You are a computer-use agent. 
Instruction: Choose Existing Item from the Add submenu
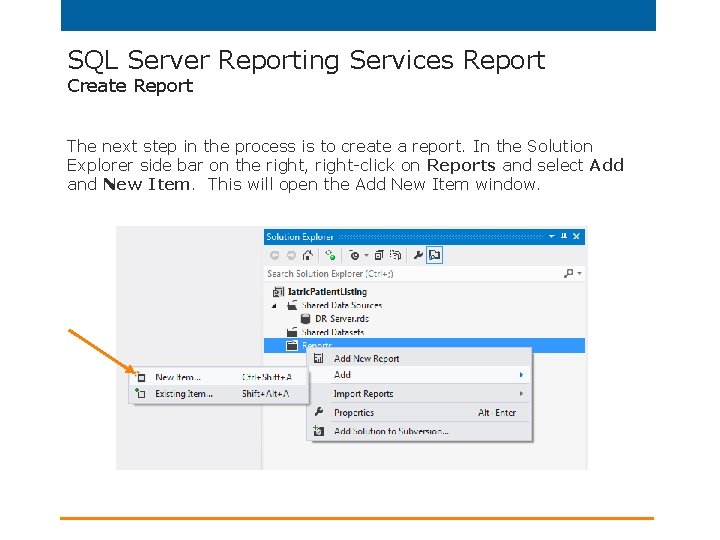point(219,394)
